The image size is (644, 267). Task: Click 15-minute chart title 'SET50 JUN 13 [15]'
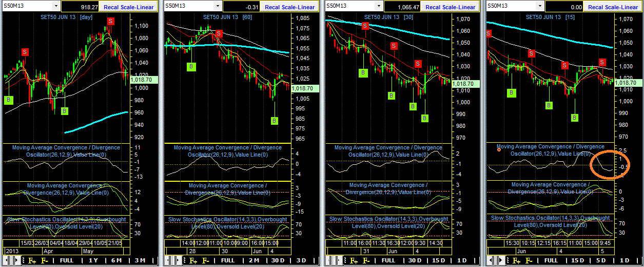[x=549, y=17]
